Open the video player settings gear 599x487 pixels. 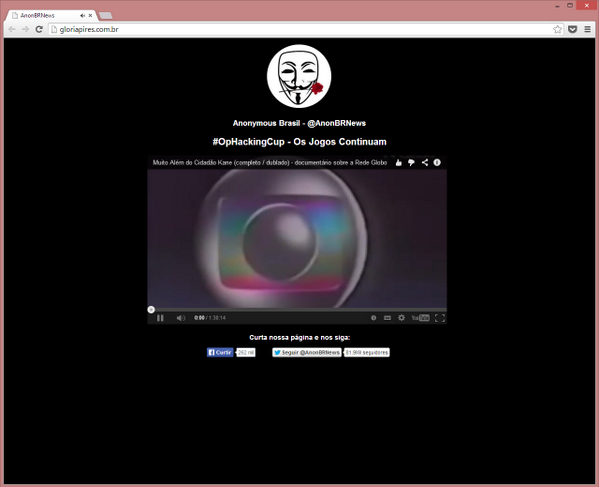coord(401,318)
